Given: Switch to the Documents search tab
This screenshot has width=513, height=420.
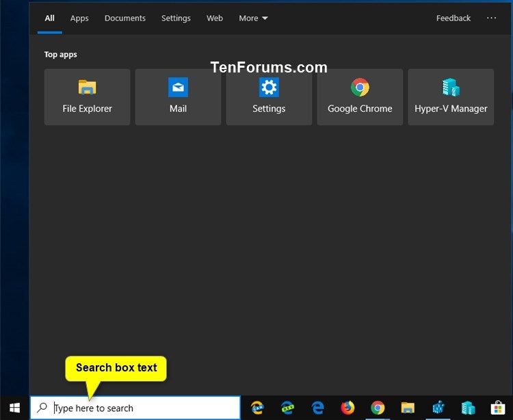Looking at the screenshot, I should [125, 18].
